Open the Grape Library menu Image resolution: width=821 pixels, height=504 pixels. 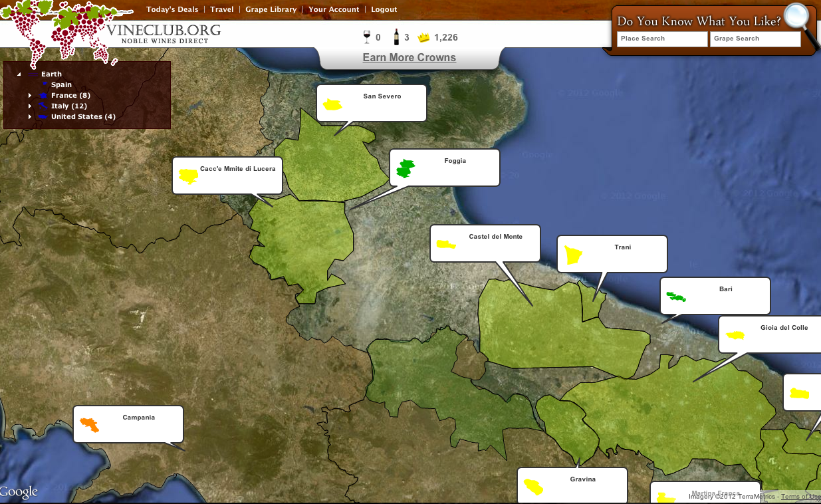pos(271,9)
